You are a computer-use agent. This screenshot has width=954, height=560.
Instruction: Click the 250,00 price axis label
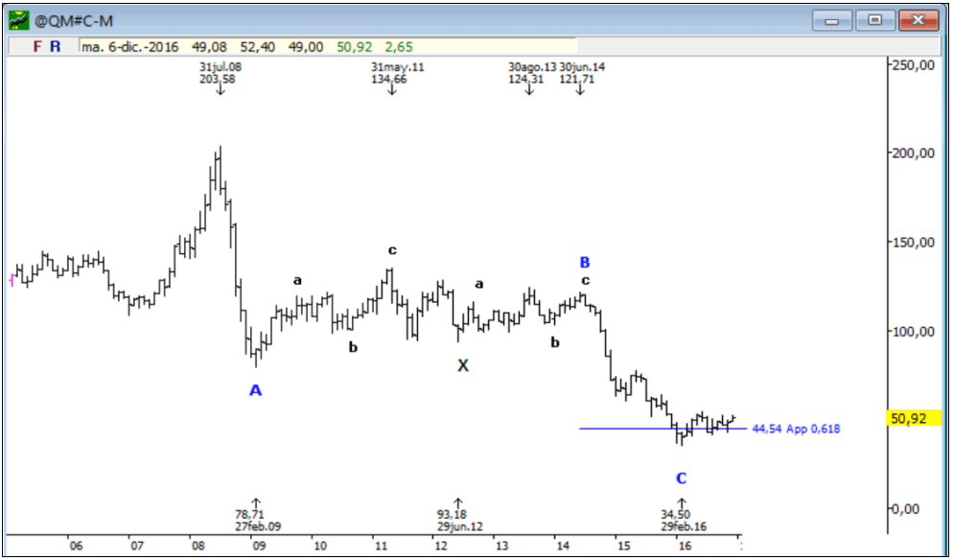click(x=913, y=65)
